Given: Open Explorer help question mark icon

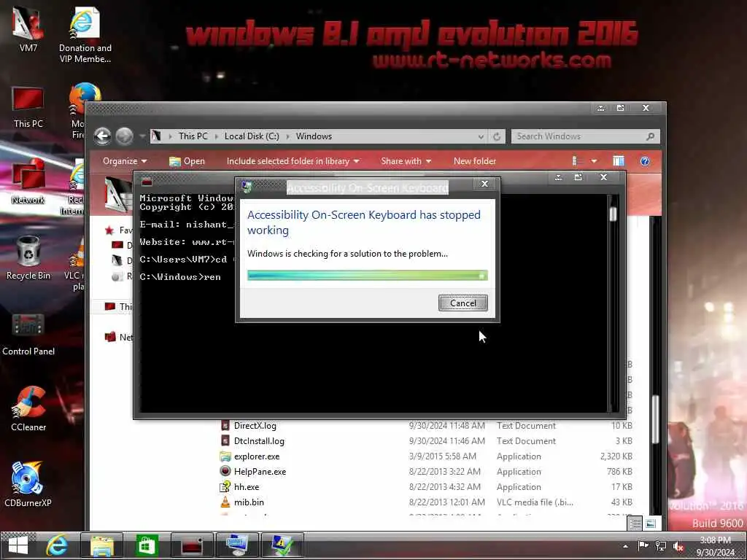Looking at the screenshot, I should tap(645, 161).
